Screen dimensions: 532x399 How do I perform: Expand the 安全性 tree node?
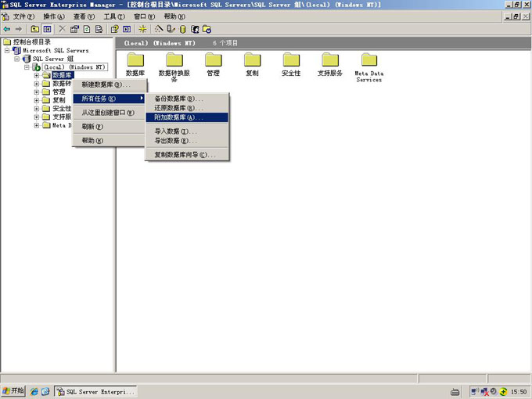coord(37,109)
